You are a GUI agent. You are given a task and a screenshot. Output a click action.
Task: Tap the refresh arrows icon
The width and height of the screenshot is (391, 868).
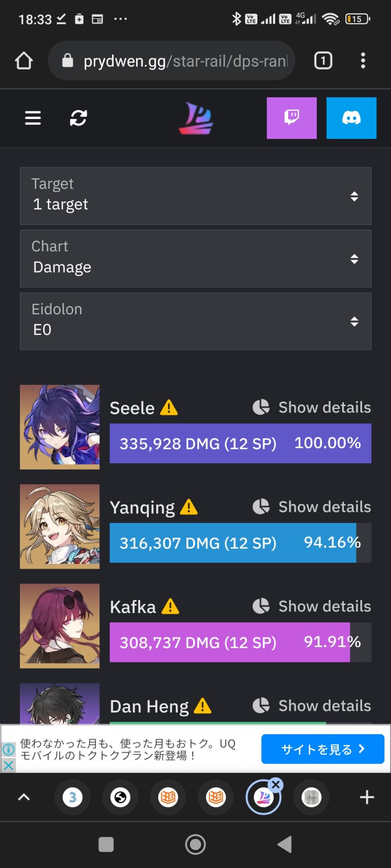point(78,118)
